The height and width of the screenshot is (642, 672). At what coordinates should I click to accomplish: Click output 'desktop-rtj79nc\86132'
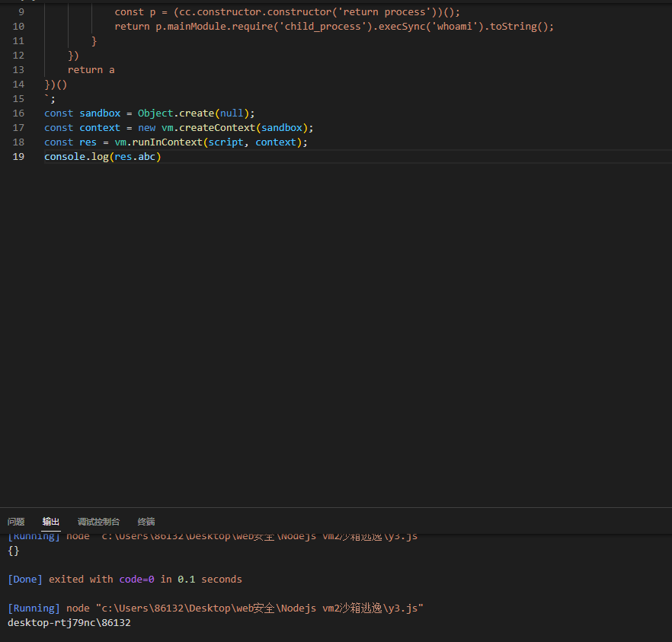(69, 623)
